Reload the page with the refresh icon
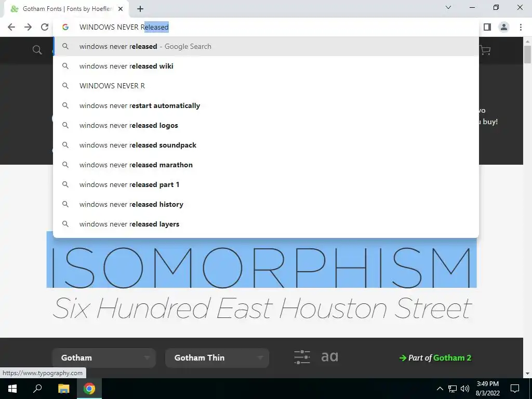 point(45,27)
